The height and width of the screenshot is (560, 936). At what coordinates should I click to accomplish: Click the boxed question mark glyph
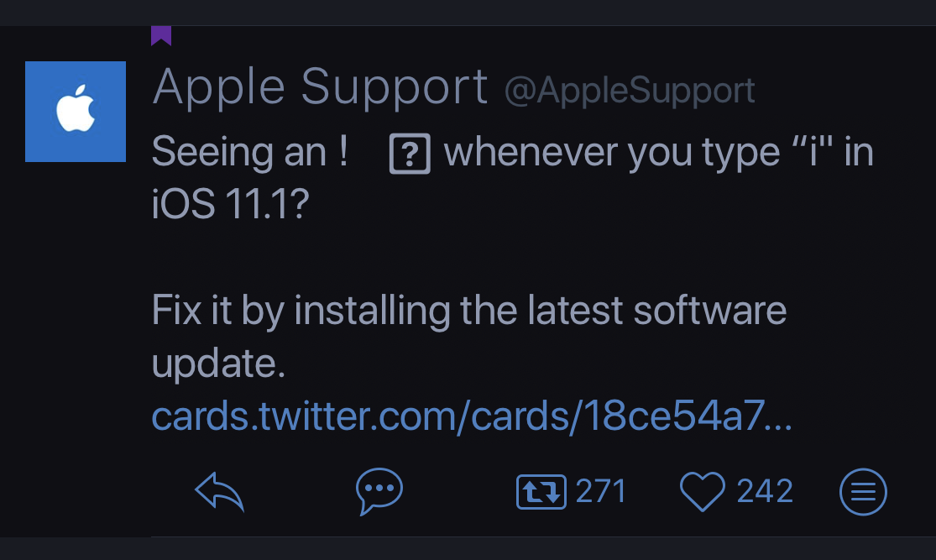[x=410, y=154]
